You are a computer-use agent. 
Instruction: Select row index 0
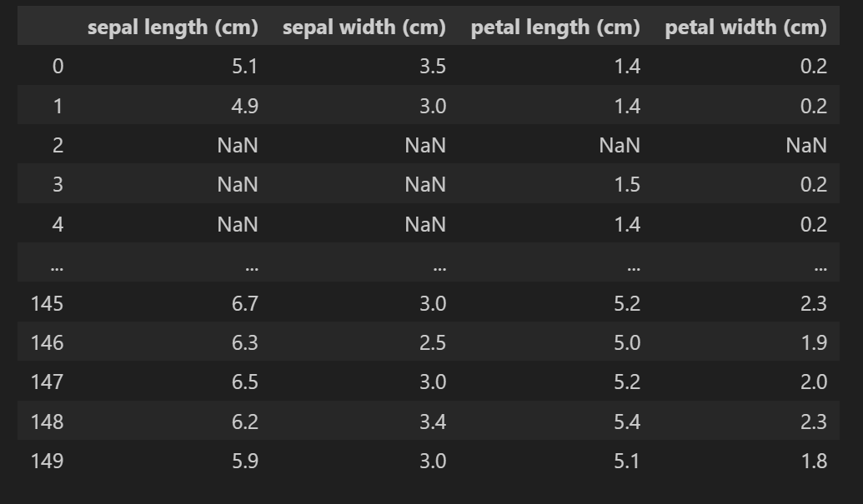point(58,67)
